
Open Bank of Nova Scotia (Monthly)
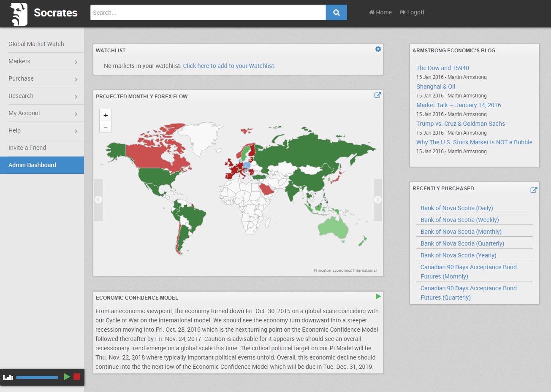tap(461, 232)
